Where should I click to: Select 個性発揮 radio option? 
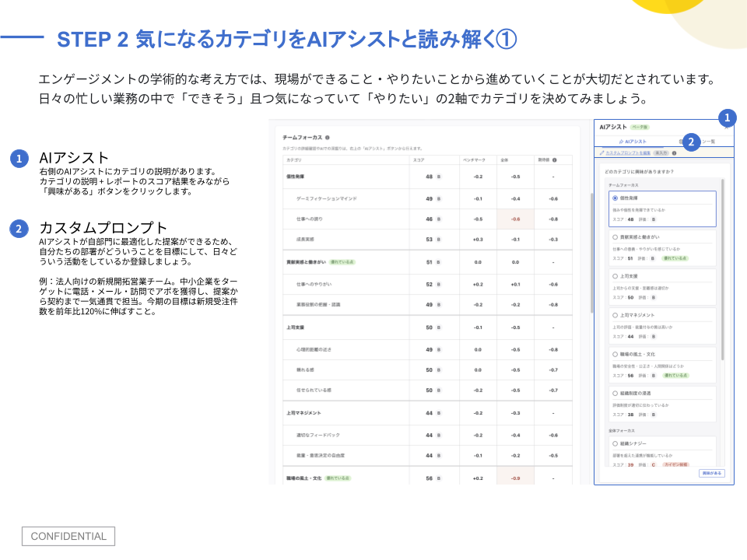(x=615, y=198)
